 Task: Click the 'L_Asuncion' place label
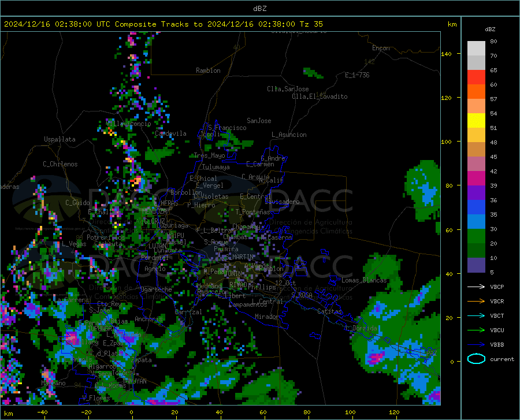coord(289,135)
